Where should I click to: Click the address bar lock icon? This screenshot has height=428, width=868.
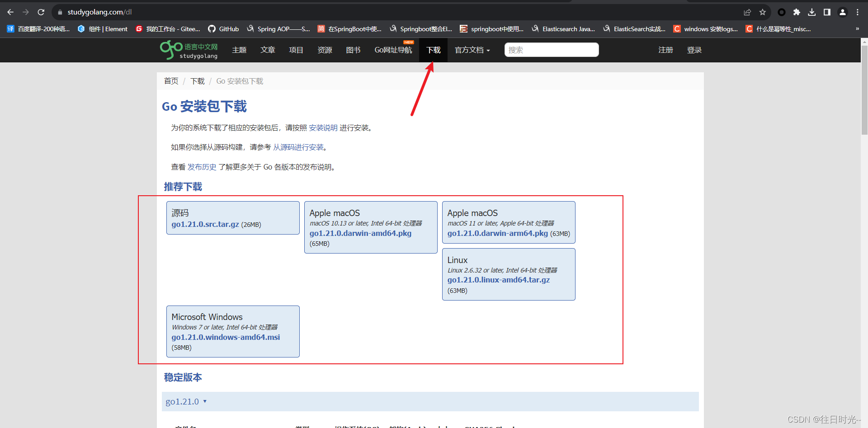click(x=60, y=12)
